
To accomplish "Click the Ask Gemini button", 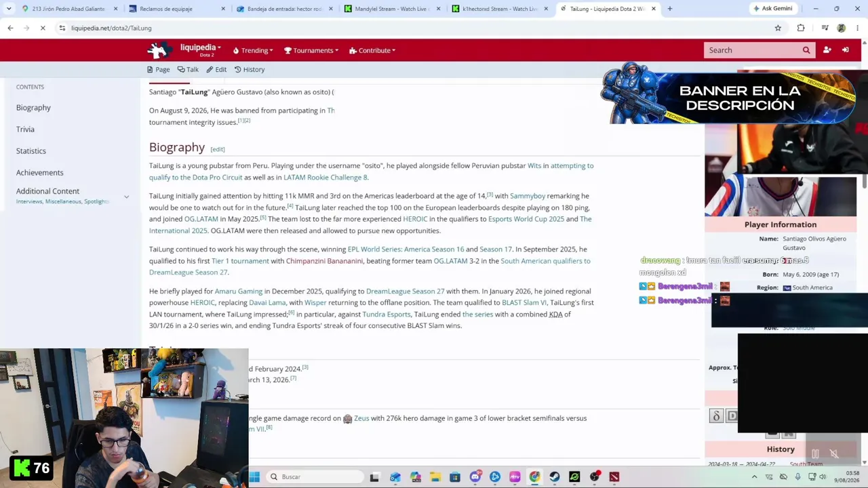I will pyautogui.click(x=772, y=9).
